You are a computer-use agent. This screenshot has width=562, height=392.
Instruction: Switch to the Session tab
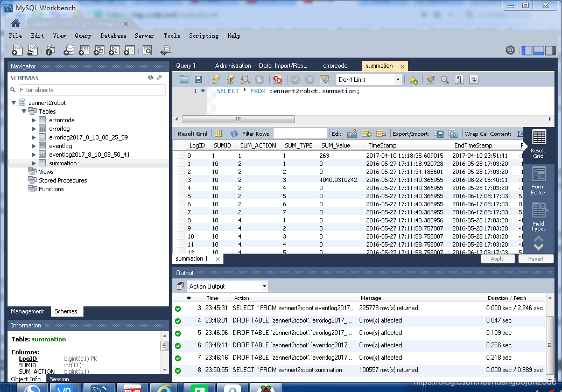coord(59,379)
